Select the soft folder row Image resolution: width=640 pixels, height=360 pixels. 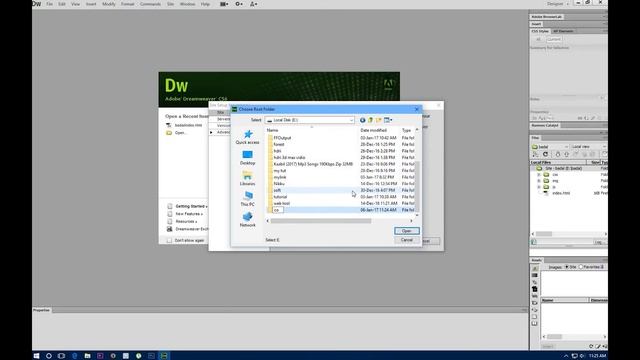[341, 190]
